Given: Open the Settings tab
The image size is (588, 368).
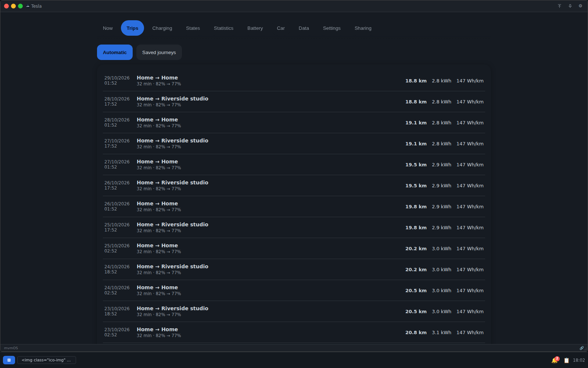Looking at the screenshot, I should tap(332, 28).
